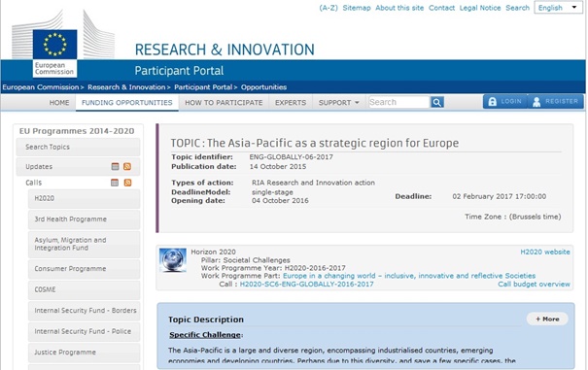Click EU Programmes 2014-2020 heading
This screenshot has width=588, height=370.
pos(77,131)
